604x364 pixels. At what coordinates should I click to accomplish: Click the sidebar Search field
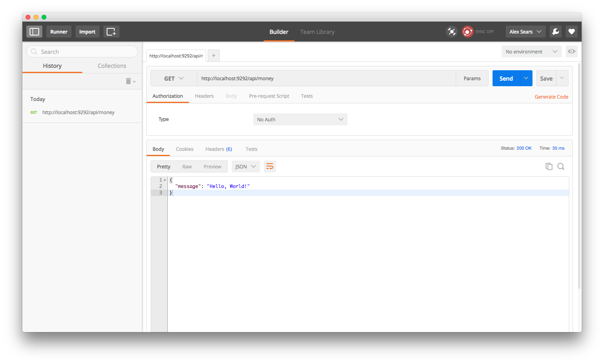click(82, 51)
